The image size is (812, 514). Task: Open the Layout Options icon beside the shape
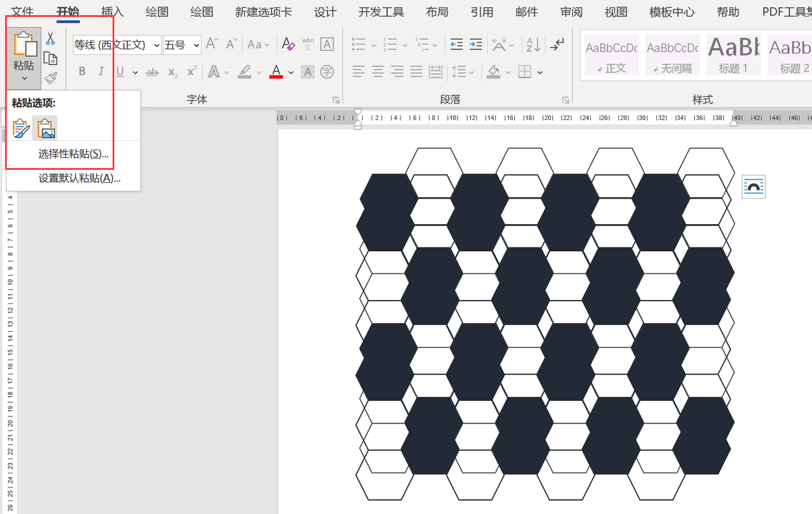click(753, 186)
